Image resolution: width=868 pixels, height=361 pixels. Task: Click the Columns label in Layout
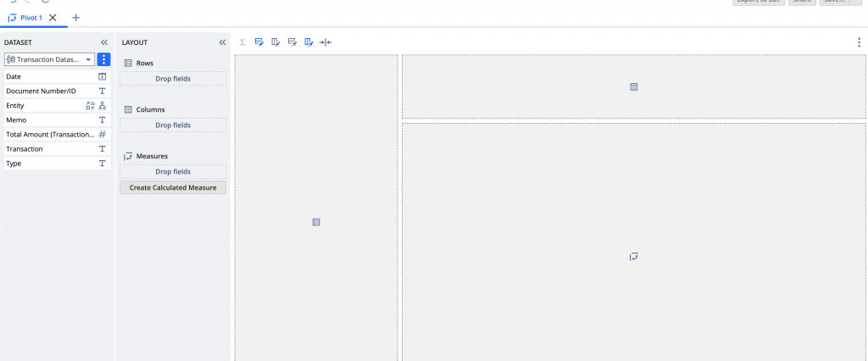point(151,109)
